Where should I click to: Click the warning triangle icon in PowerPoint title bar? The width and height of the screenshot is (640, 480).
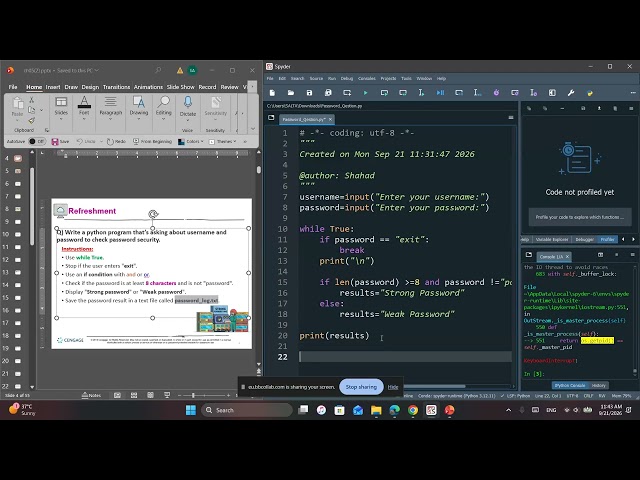[180, 71]
